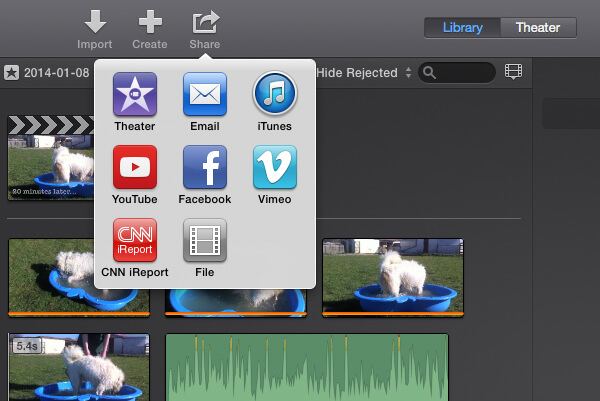Select pool clip partly hidden under popover
Image resolution: width=600 pixels, height=401 pixels.
pyautogui.click(x=236, y=303)
